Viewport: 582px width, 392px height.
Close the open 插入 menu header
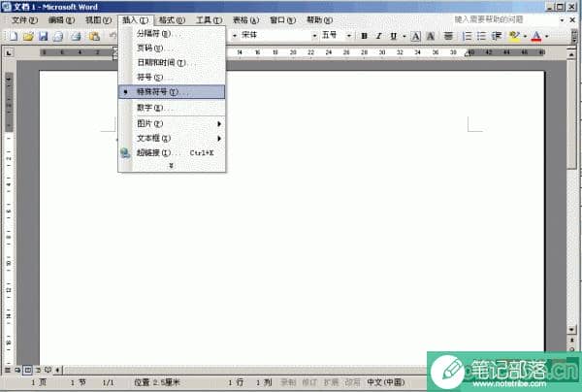click(135, 20)
